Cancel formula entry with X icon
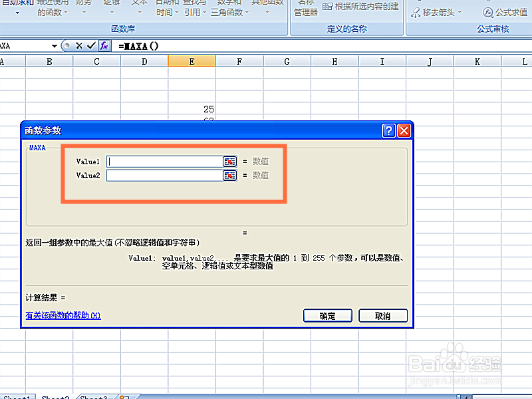 pos(79,45)
